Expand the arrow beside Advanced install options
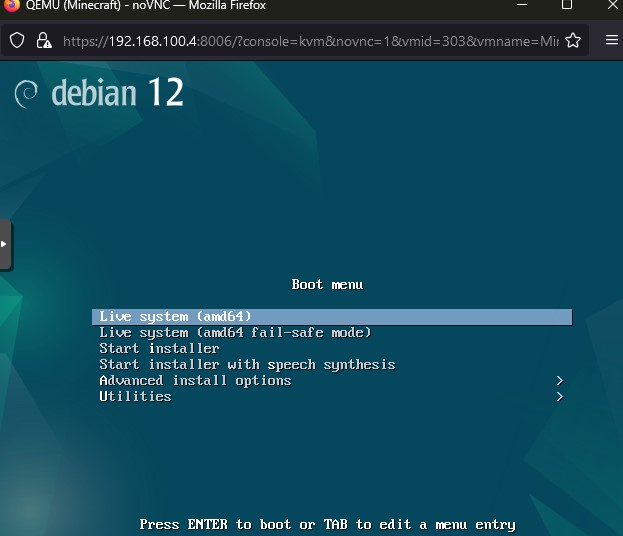 click(x=560, y=381)
